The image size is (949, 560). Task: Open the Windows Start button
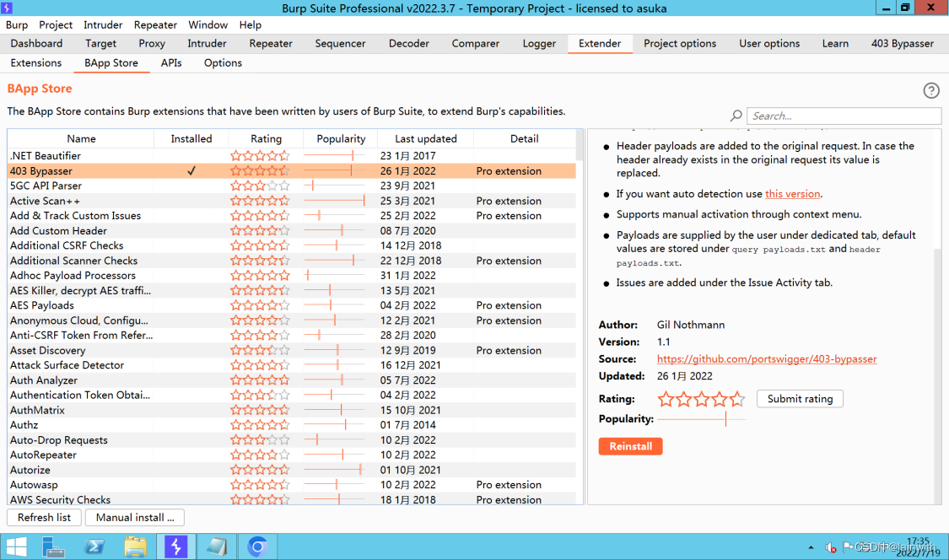click(16, 547)
